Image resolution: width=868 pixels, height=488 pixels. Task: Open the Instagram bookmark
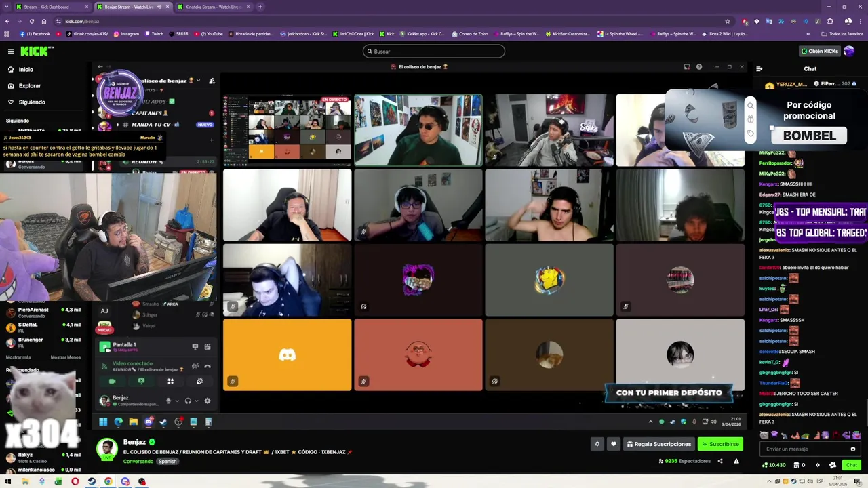[126, 33]
